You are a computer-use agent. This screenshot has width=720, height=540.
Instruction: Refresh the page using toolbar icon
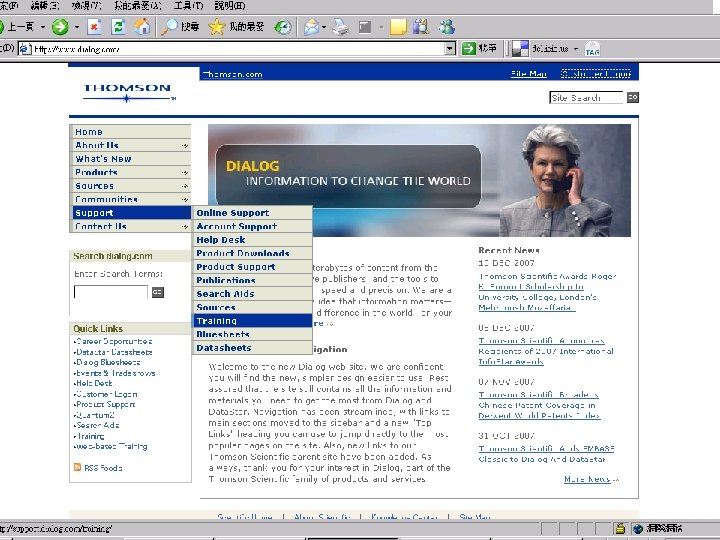click(x=118, y=27)
